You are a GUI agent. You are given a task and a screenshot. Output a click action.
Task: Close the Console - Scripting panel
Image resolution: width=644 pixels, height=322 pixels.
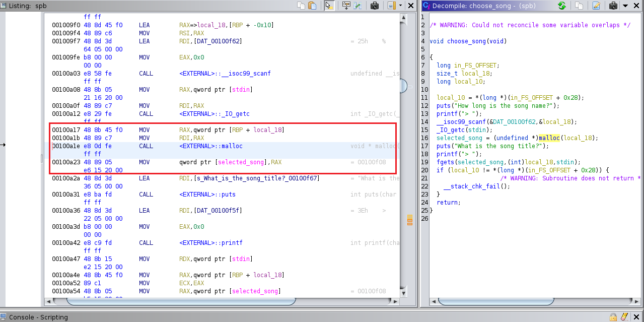pyautogui.click(x=636, y=317)
